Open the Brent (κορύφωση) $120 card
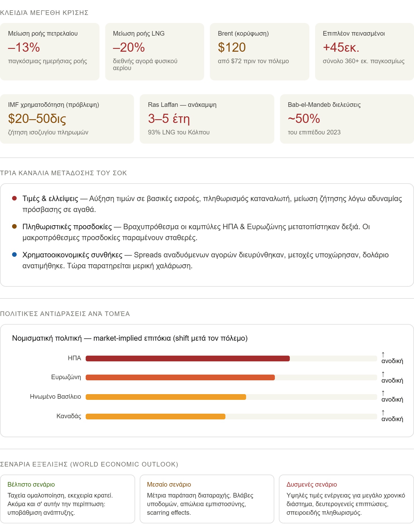 (x=259, y=52)
